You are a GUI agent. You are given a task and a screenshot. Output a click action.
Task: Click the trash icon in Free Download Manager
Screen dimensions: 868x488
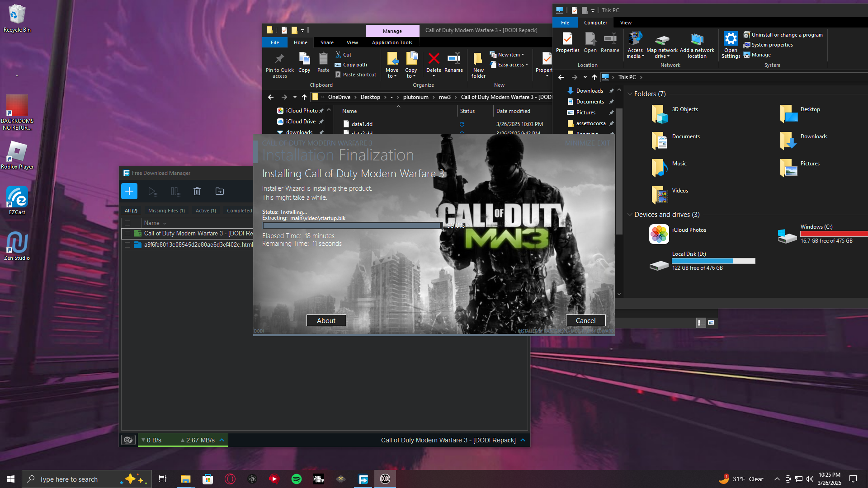(x=197, y=192)
